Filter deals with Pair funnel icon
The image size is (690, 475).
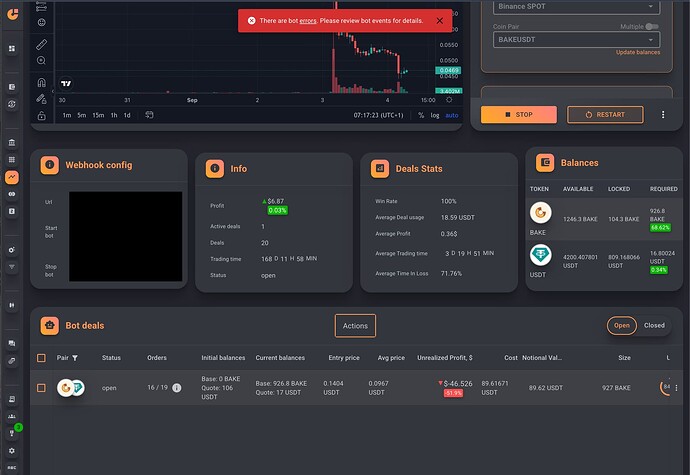pos(75,358)
